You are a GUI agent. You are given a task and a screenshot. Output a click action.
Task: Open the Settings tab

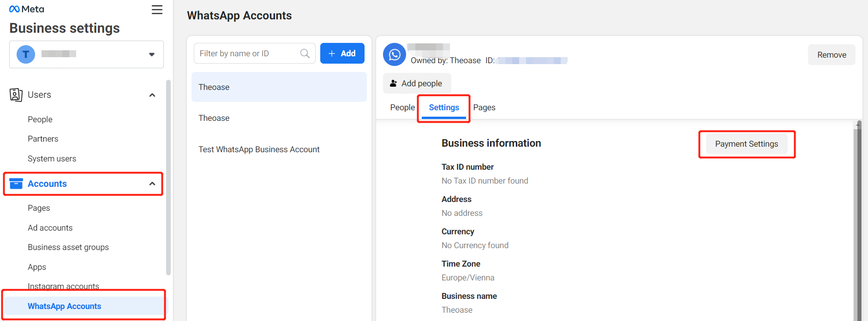[x=444, y=107]
